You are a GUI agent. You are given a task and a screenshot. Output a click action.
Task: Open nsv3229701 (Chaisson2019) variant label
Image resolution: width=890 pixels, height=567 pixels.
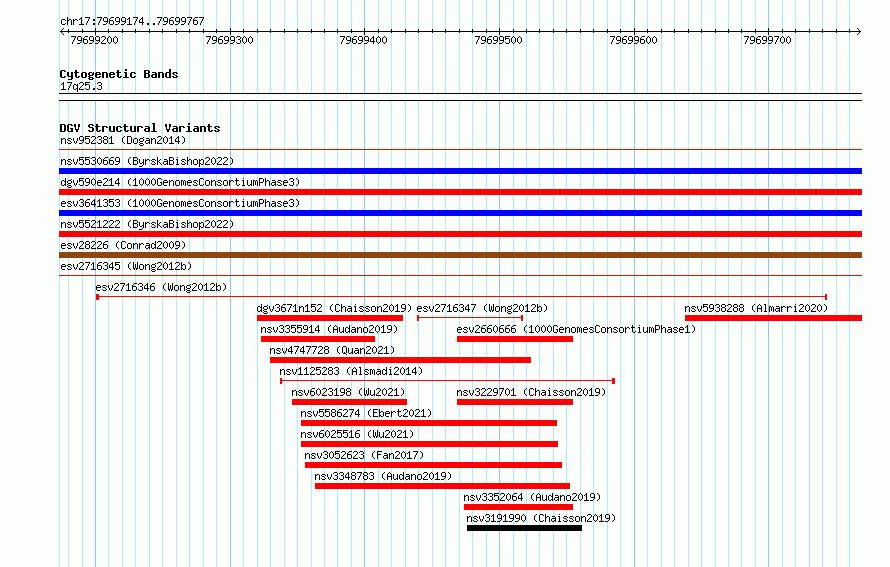[531, 392]
